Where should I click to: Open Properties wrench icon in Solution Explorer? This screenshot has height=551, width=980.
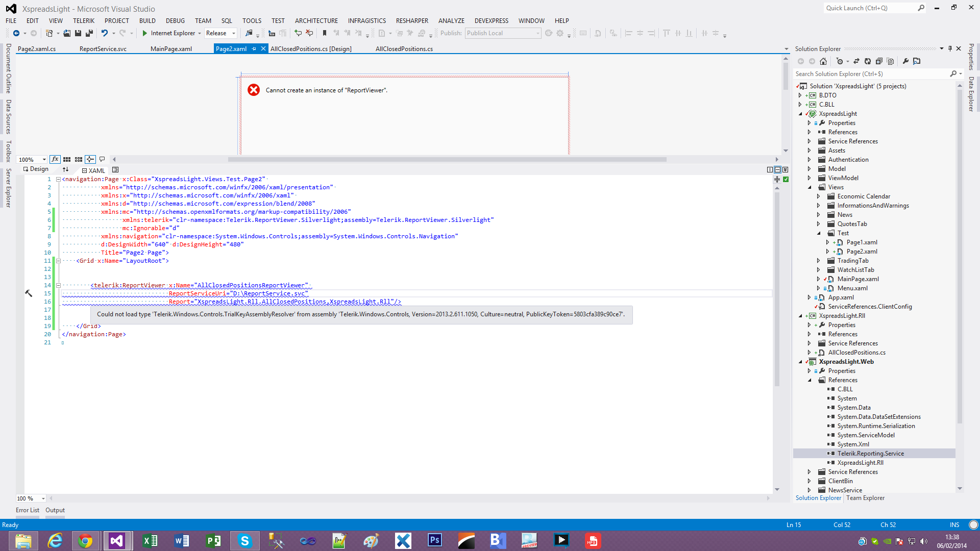click(905, 61)
